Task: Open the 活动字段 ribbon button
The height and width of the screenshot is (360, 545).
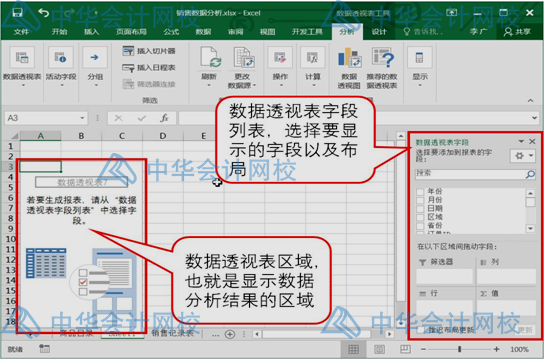Action: click(61, 66)
